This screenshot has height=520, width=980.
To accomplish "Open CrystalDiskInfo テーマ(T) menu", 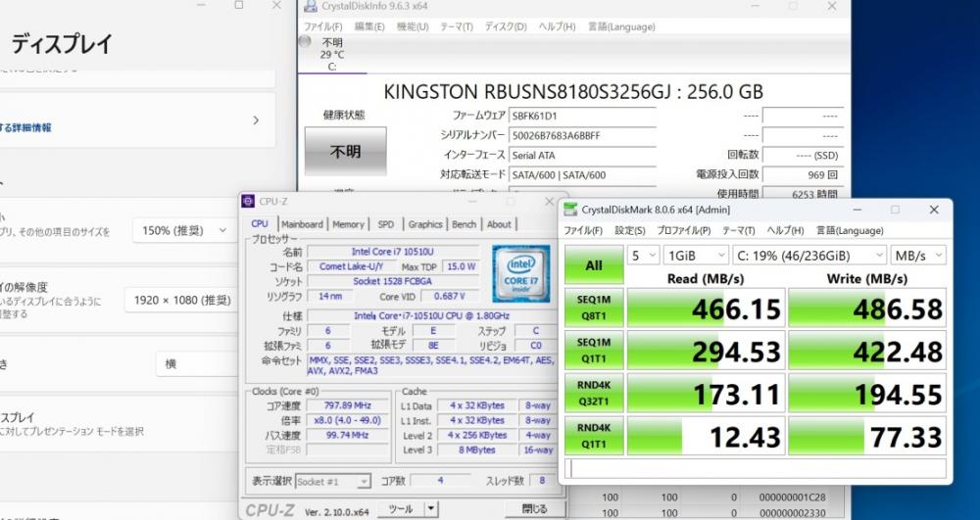I will point(457,26).
